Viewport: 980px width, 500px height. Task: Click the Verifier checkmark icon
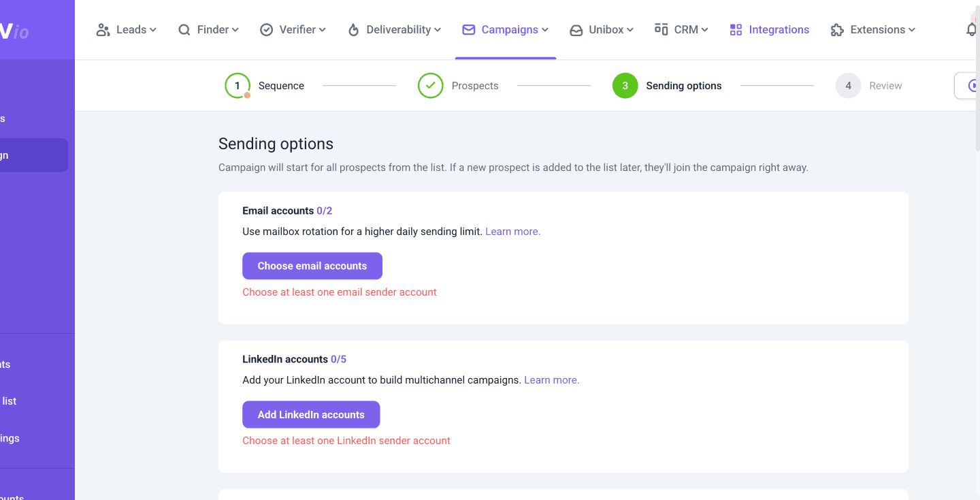pos(267,30)
